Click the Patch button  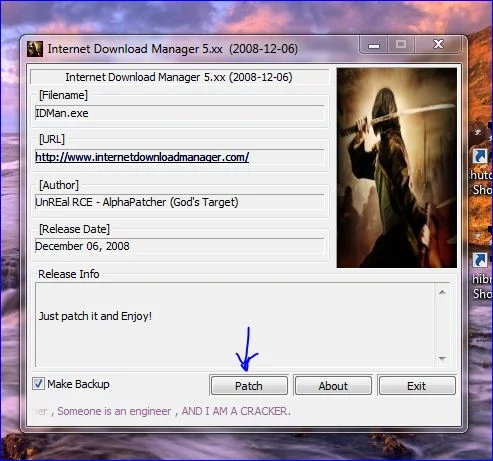(x=249, y=386)
